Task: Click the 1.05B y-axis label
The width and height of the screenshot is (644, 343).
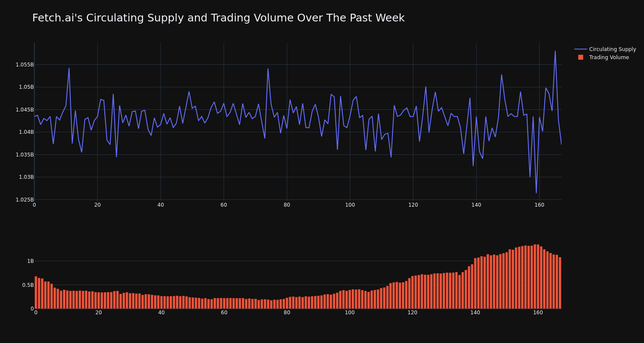Action: [26, 87]
